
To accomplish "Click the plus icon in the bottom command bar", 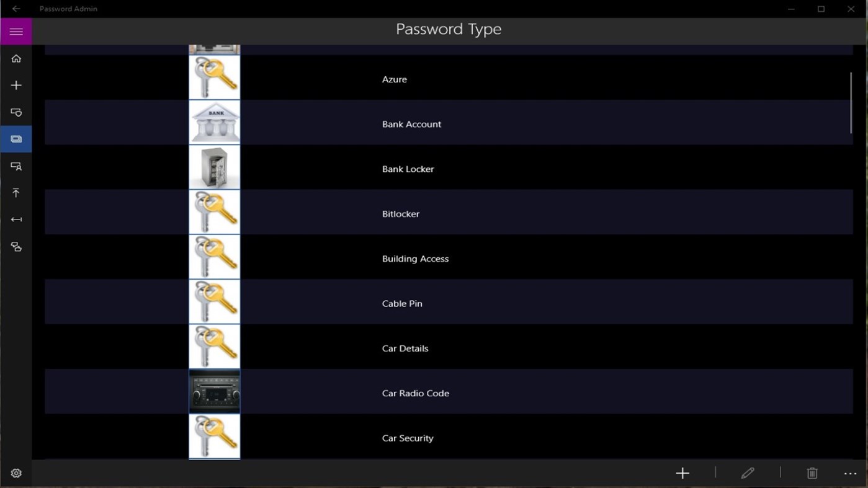I will click(682, 472).
